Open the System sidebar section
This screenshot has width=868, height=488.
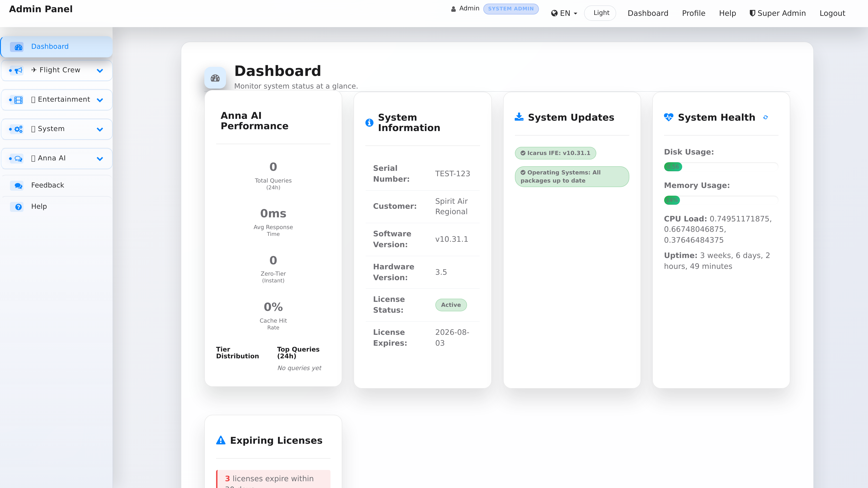click(x=57, y=129)
